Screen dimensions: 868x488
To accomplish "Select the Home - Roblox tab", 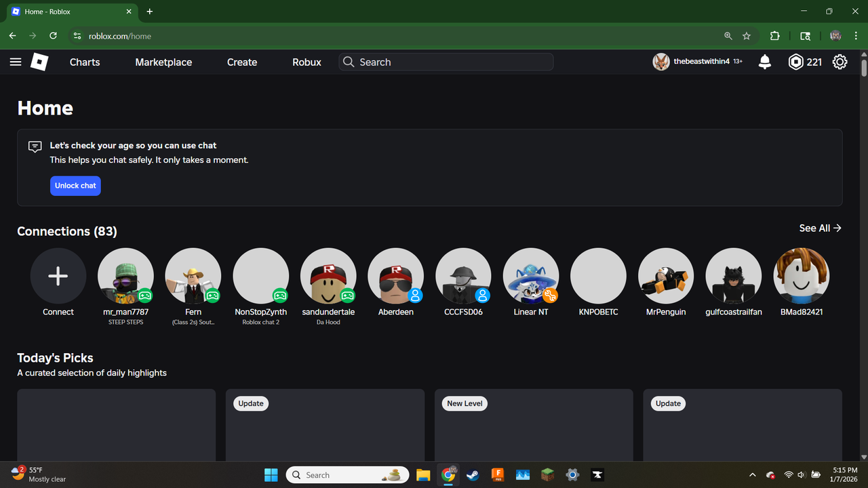I will [73, 12].
